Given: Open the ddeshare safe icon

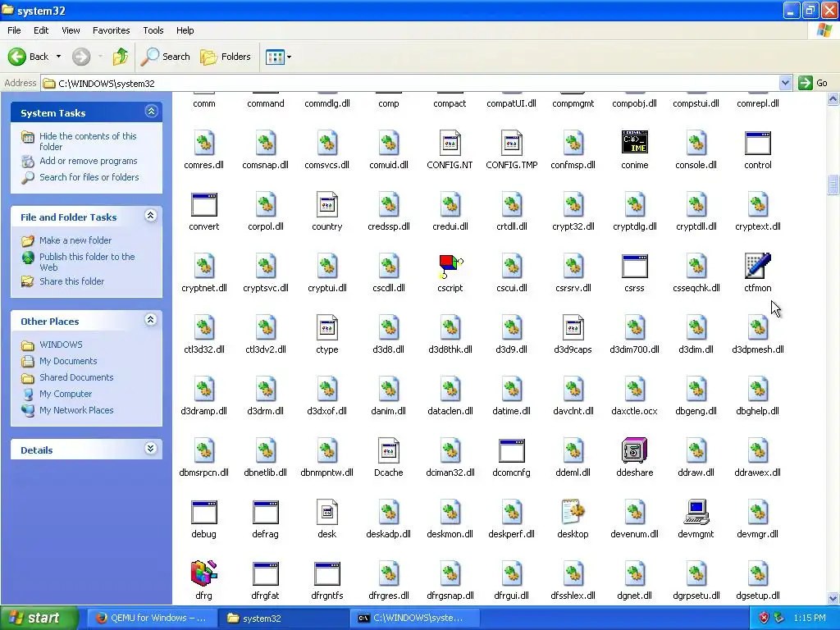Looking at the screenshot, I should (634, 450).
